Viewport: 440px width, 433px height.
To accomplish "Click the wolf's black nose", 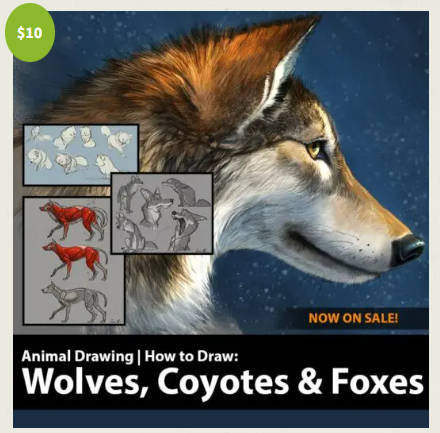I will point(407,249).
